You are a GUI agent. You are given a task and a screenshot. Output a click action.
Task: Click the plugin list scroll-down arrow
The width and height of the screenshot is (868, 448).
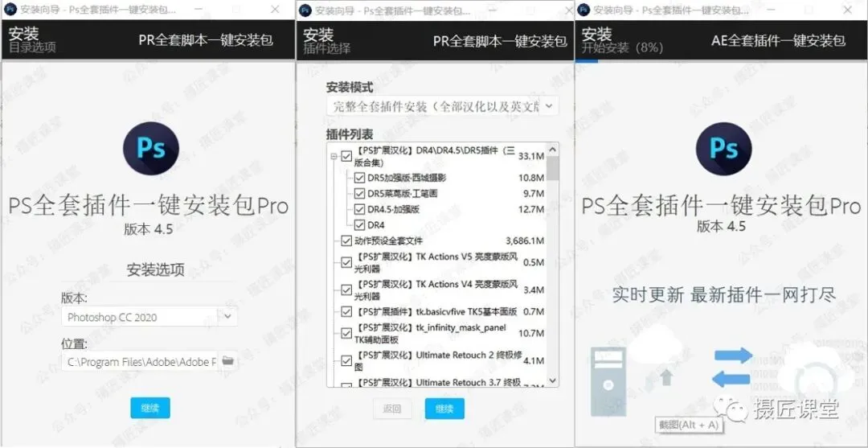click(552, 380)
